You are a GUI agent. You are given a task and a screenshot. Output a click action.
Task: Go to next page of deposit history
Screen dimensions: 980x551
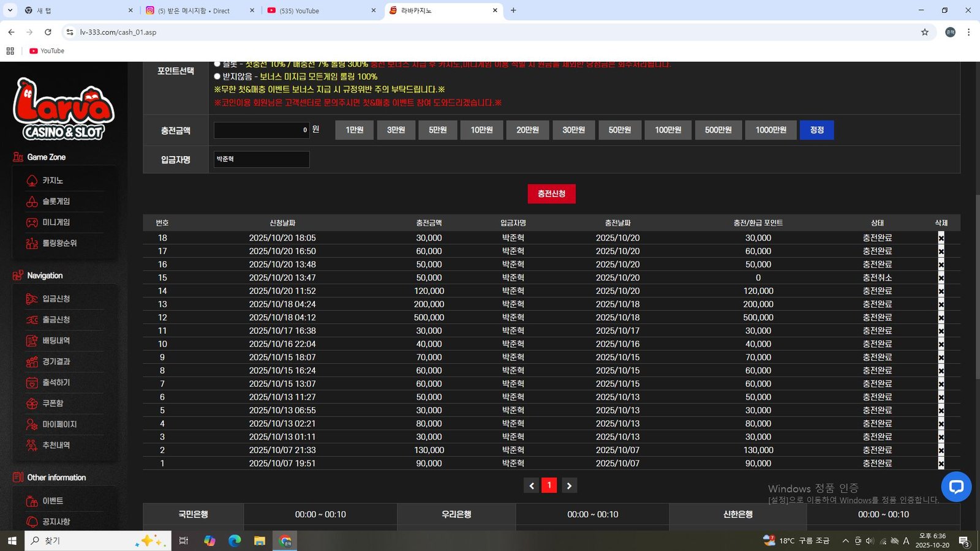(x=569, y=485)
